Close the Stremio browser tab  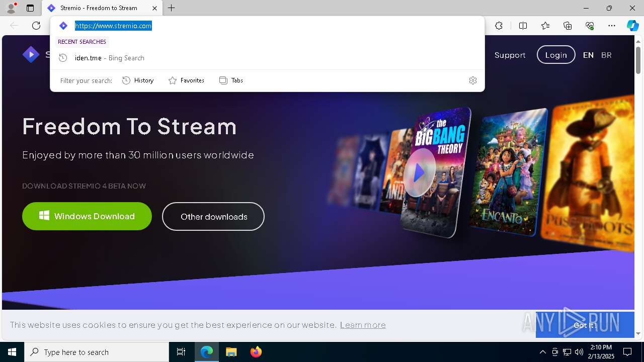click(154, 8)
